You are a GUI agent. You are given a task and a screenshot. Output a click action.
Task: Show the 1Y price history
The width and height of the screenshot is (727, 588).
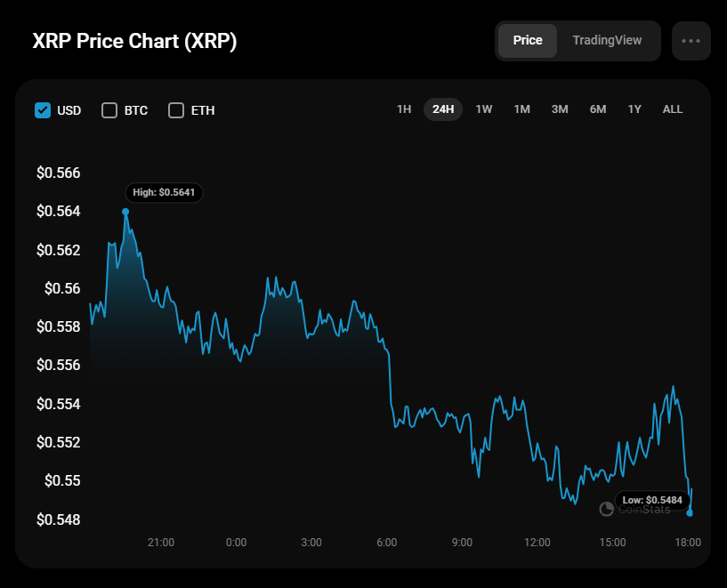pyautogui.click(x=634, y=109)
